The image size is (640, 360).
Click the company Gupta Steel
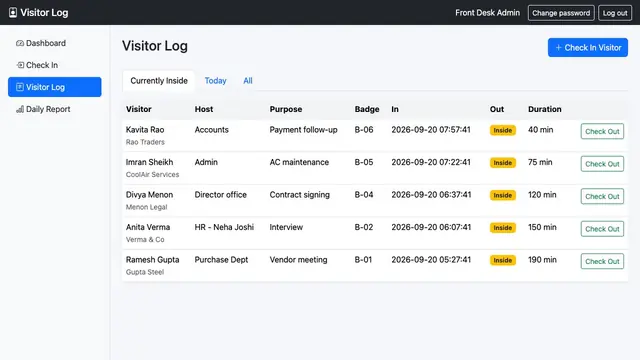(x=145, y=272)
